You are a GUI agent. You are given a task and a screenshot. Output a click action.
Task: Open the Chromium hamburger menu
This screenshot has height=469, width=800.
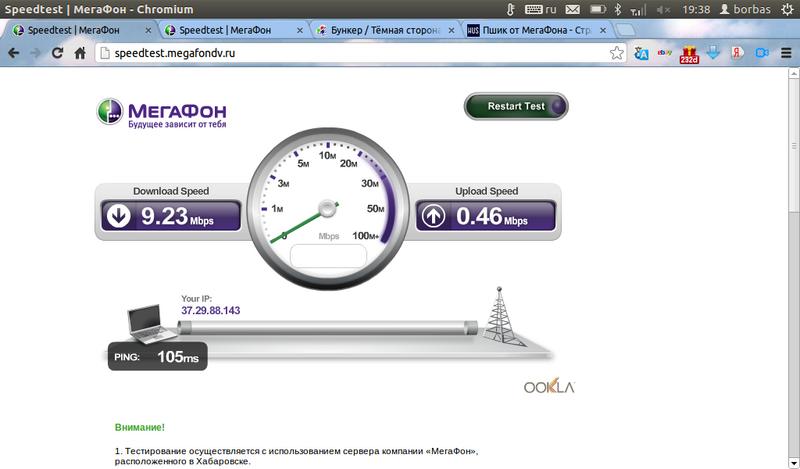tap(786, 53)
